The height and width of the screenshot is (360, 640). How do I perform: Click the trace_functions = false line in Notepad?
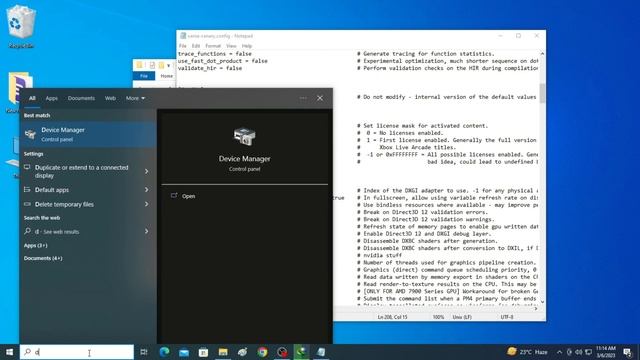pyautogui.click(x=215, y=53)
